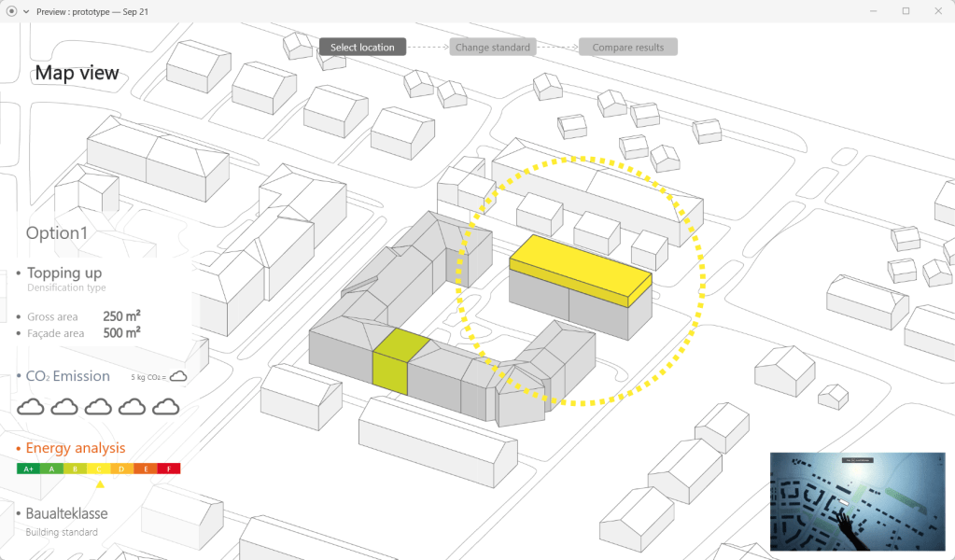This screenshot has width=955, height=560.
Task: Open the Compare results step
Action: 627,47
